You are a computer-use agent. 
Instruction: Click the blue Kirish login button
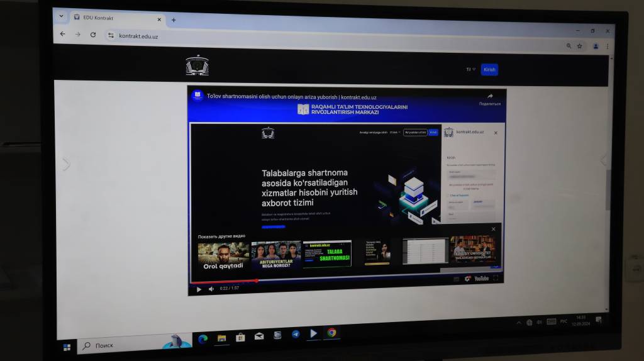click(x=489, y=69)
